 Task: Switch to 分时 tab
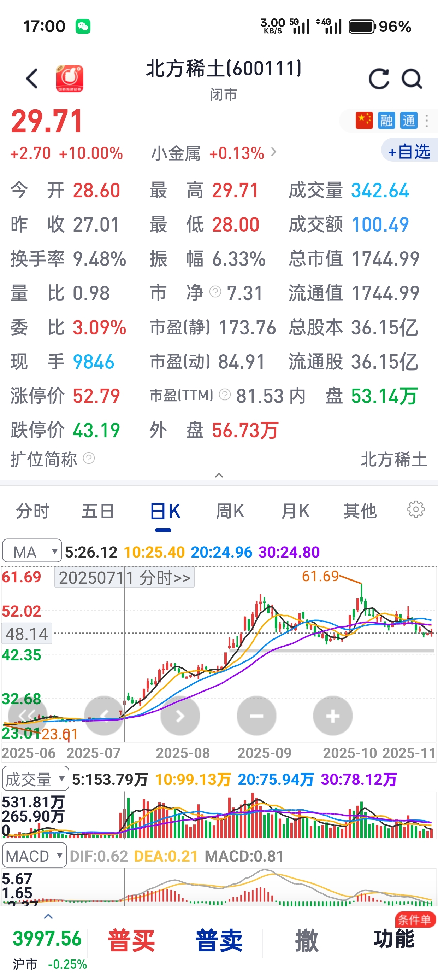click(x=33, y=511)
